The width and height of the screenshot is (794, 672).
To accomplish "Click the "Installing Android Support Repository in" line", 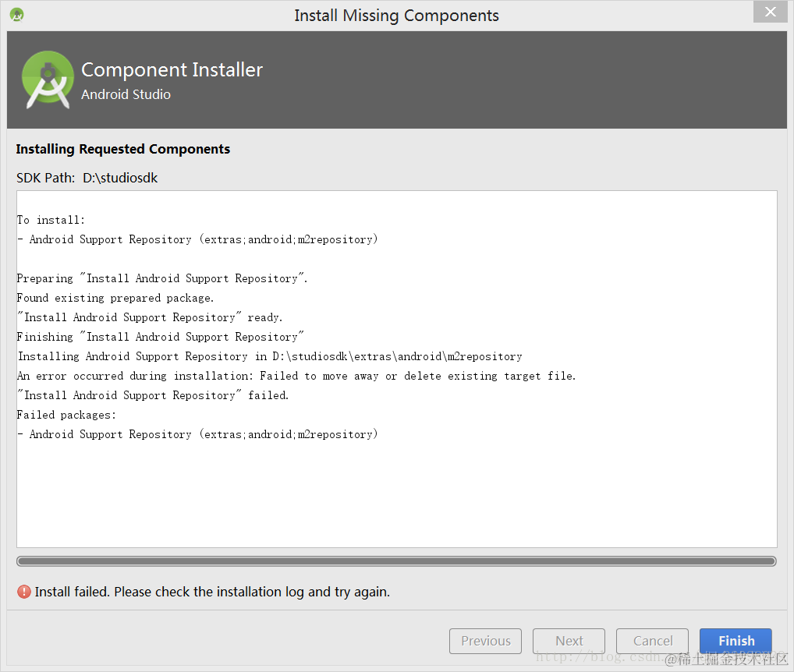I will [269, 356].
